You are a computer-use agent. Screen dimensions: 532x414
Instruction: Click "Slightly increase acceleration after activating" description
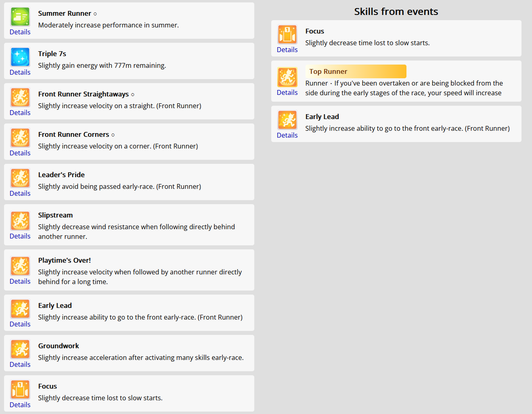(141, 358)
